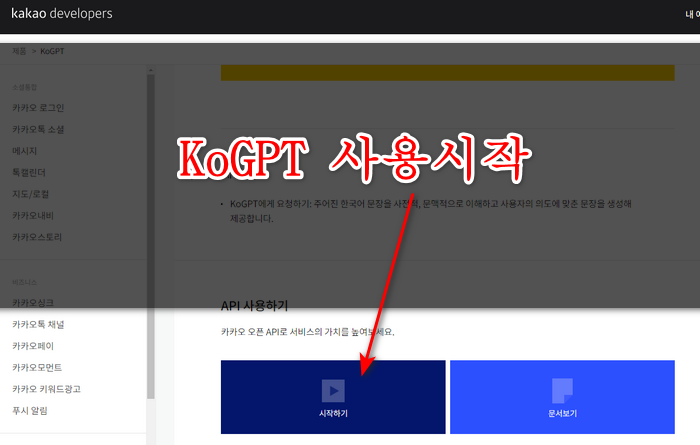Go to kakao developers home logo

tap(62, 13)
